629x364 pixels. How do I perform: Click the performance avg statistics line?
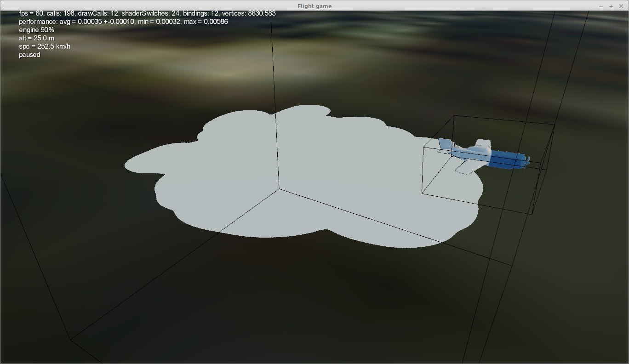pyautogui.click(x=123, y=22)
